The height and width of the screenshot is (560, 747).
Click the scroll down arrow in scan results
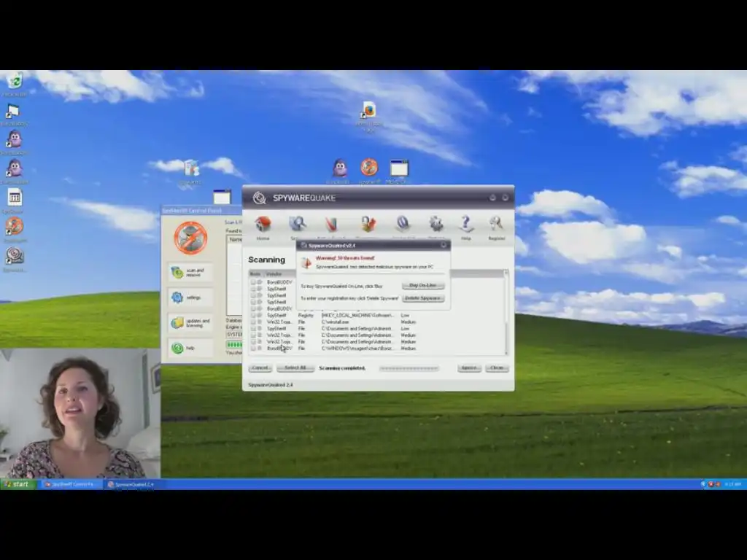506,352
